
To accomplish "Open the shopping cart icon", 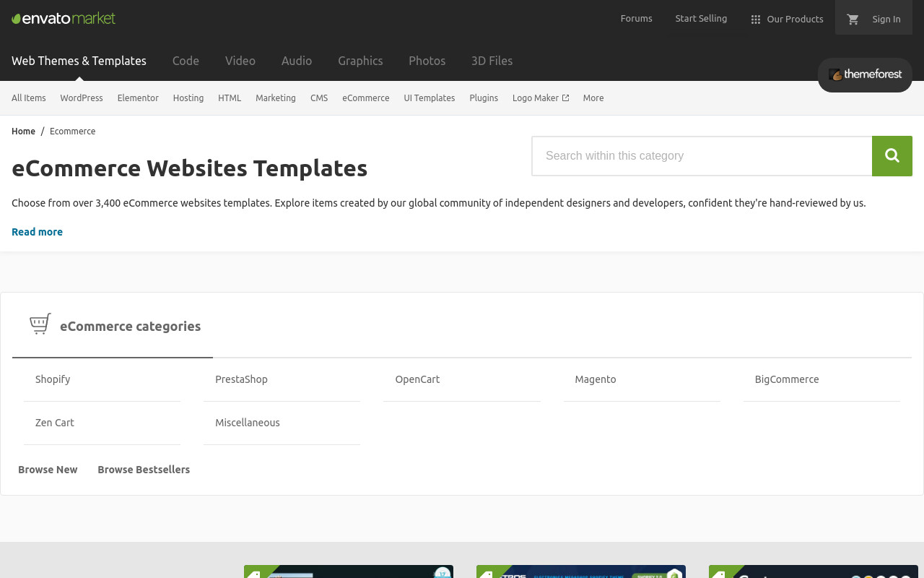I will point(853,20).
